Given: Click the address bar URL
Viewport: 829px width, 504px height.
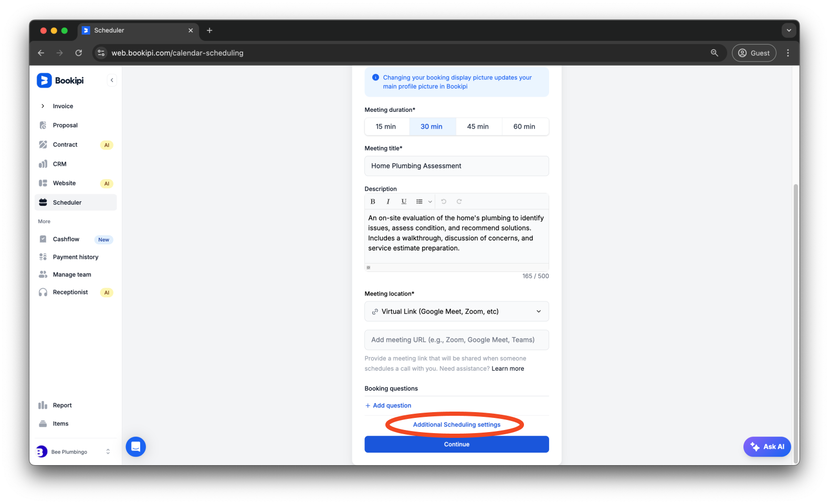Looking at the screenshot, I should (177, 53).
